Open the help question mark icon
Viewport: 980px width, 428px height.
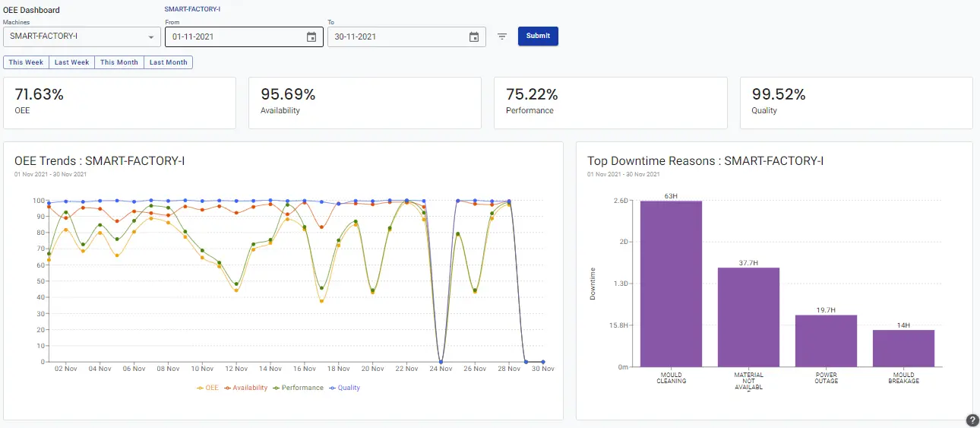(x=972, y=420)
